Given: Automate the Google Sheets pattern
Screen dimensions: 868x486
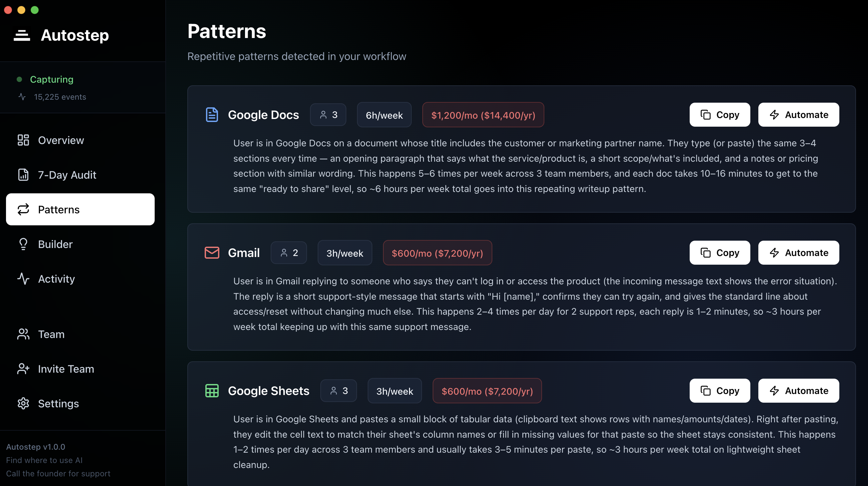Looking at the screenshot, I should click(x=798, y=391).
